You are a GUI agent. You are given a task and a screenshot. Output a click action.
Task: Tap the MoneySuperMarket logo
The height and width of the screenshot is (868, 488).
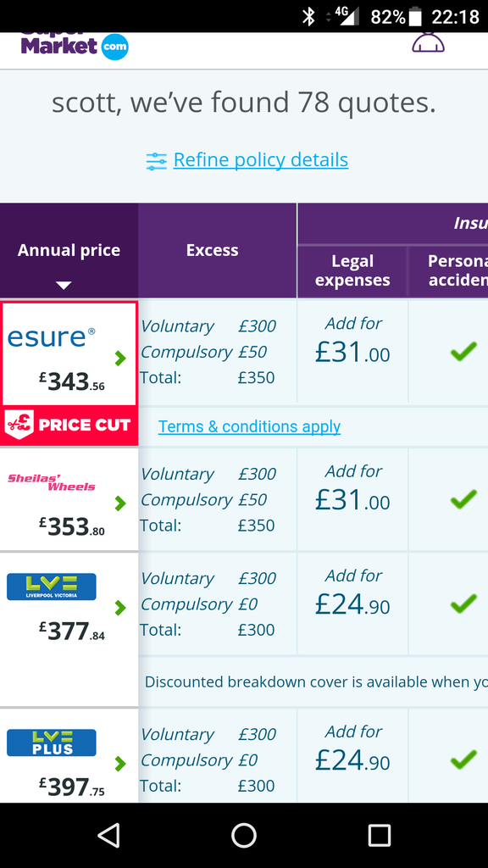[x=75, y=46]
